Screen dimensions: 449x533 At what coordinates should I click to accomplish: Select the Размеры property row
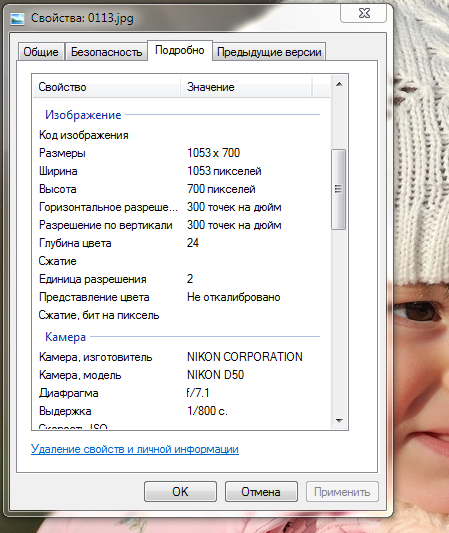point(182,153)
